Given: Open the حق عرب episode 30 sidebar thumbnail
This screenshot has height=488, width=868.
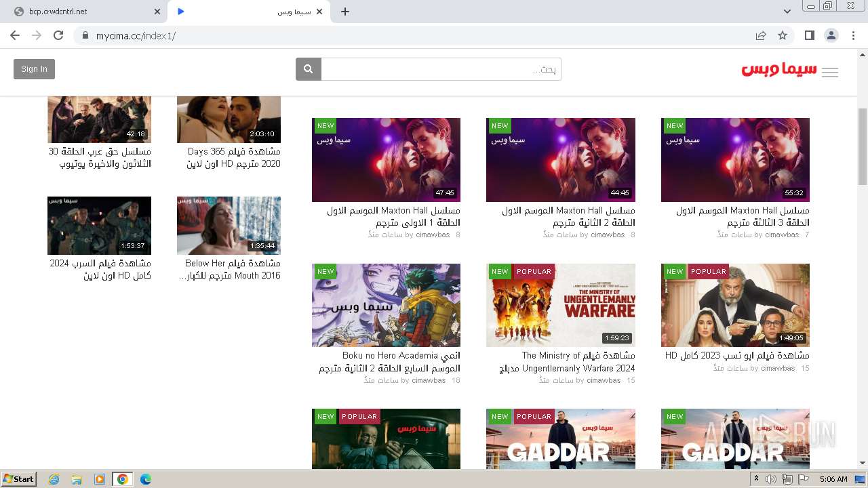Looking at the screenshot, I should tap(99, 119).
